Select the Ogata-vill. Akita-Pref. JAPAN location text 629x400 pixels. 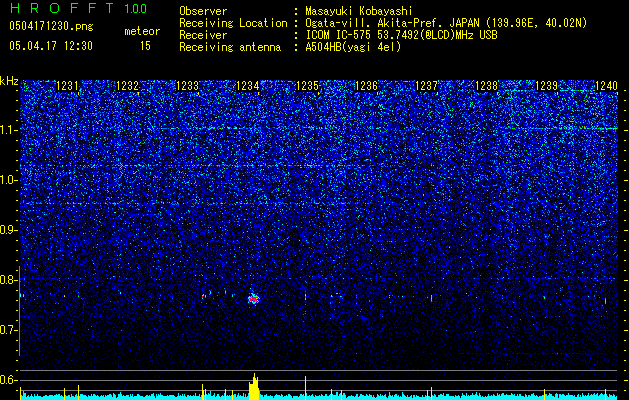point(446,23)
